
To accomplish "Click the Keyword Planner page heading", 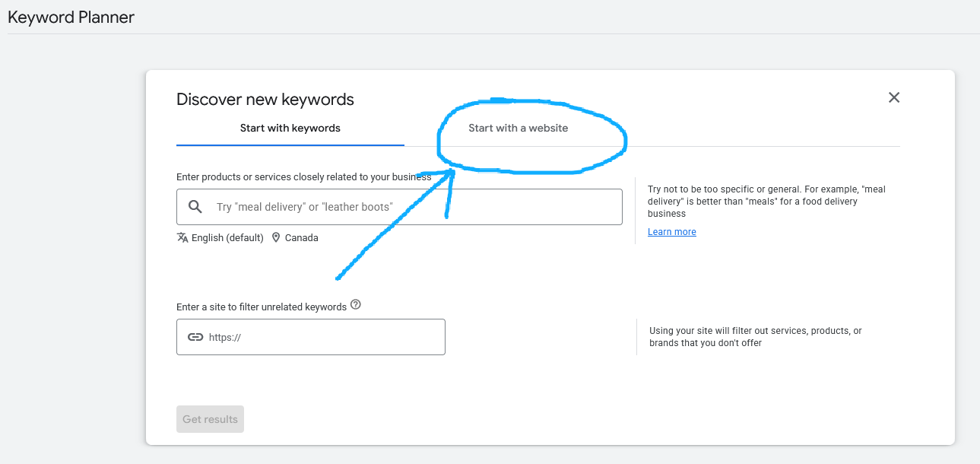I will point(71,17).
